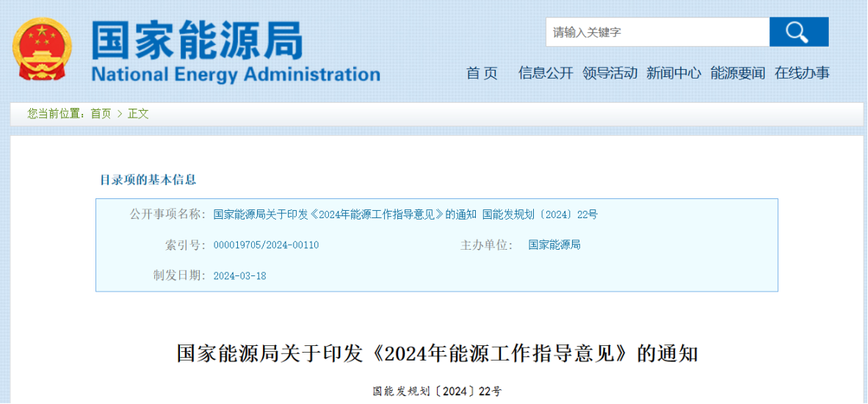Go to 领导活动 section
The image size is (868, 404).
610,73
